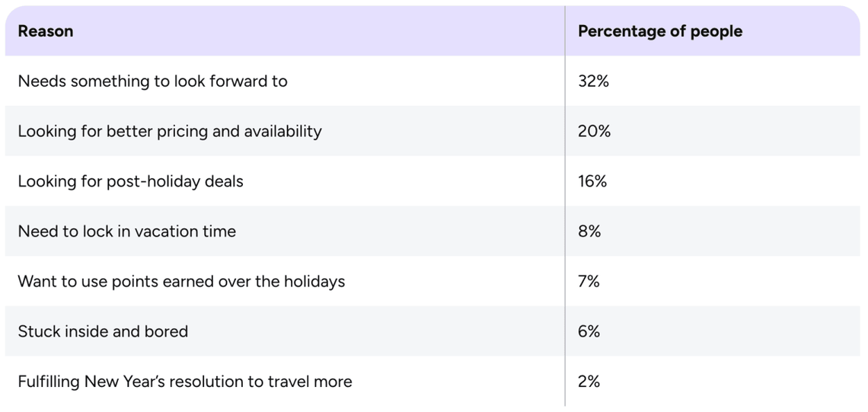Screen dimensions: 868x412
Task: Click the 2% percentage value
Action: click(x=589, y=382)
